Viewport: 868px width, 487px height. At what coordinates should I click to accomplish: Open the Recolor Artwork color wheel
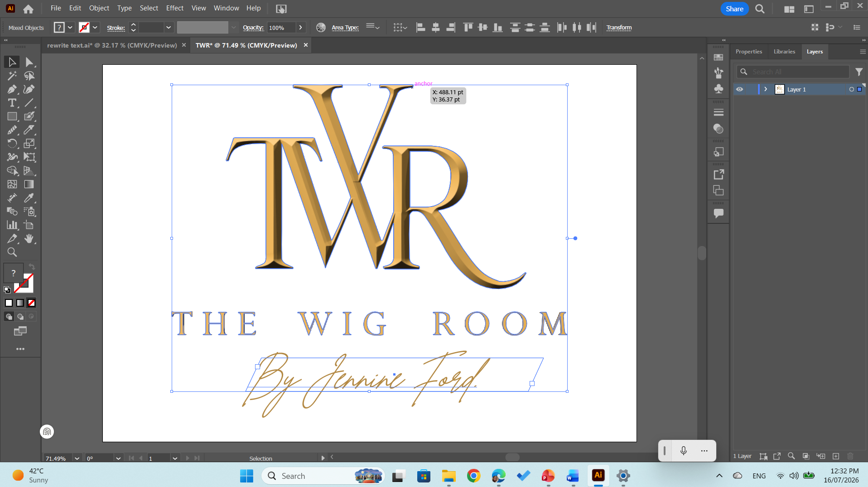(x=321, y=28)
